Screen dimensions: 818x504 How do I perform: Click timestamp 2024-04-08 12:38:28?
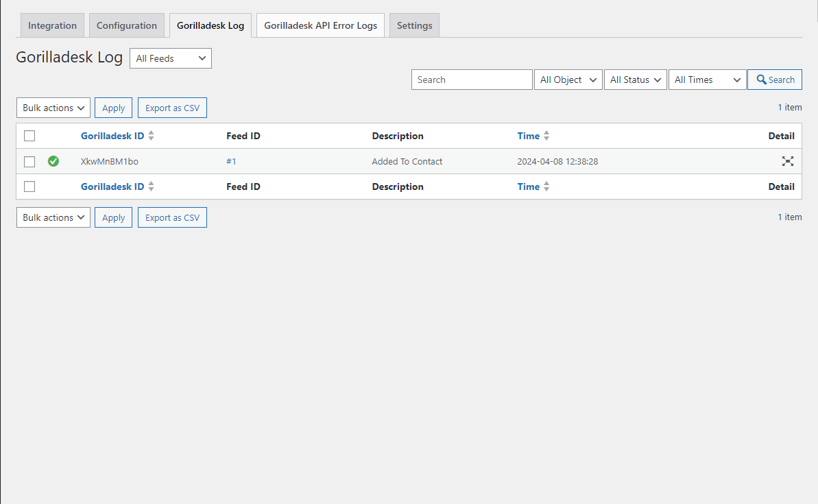(557, 162)
